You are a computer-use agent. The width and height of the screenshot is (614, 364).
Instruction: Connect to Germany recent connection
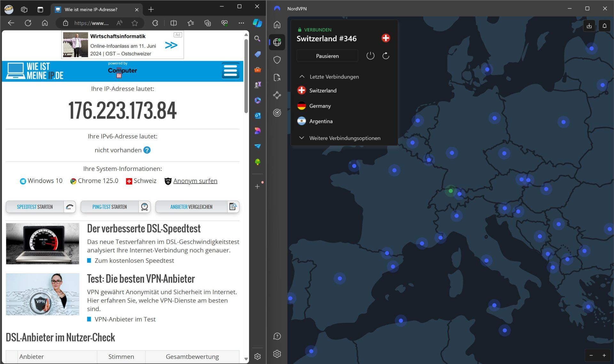pyautogui.click(x=344, y=106)
